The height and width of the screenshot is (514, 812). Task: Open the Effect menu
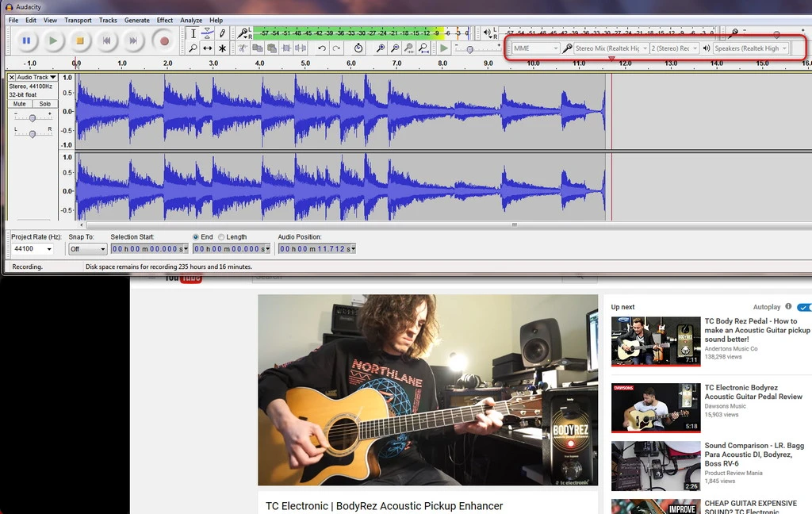[165, 20]
